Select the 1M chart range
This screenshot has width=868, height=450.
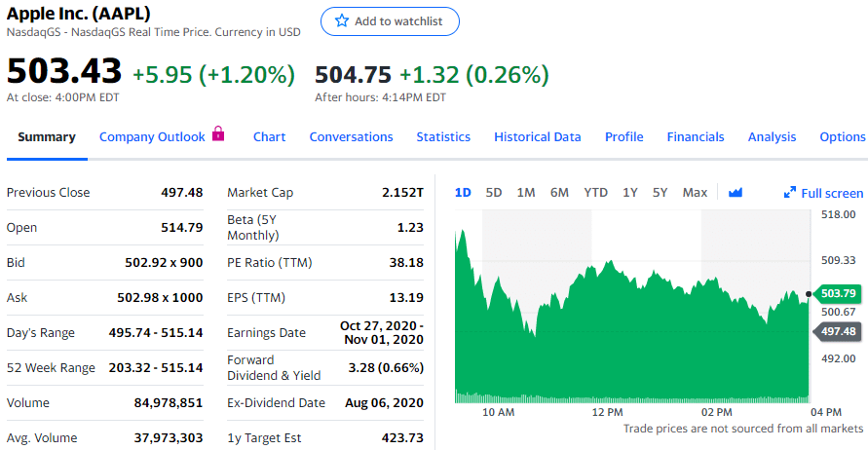coord(526,193)
